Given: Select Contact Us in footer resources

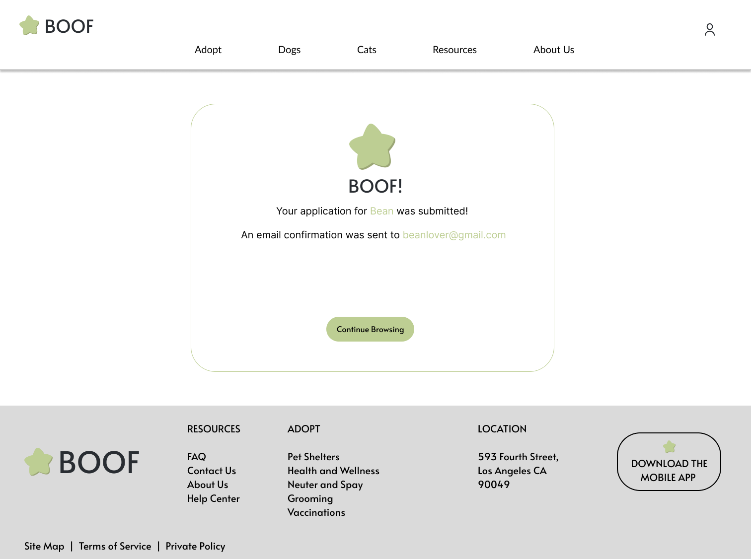Looking at the screenshot, I should (x=212, y=471).
